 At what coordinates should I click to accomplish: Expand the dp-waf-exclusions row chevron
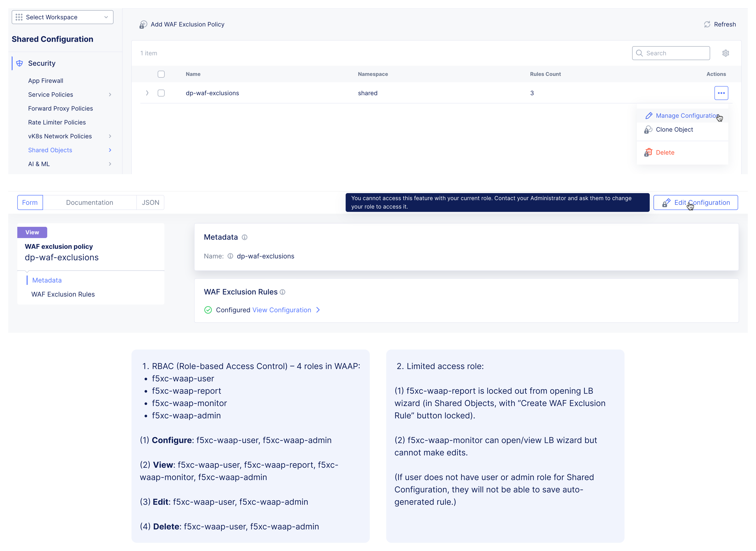click(x=147, y=93)
